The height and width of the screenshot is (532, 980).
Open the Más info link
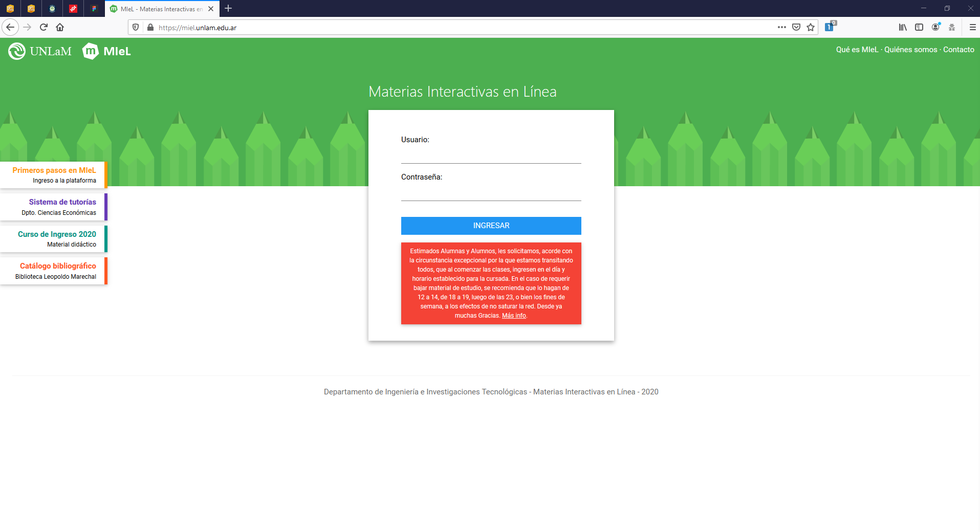point(514,316)
